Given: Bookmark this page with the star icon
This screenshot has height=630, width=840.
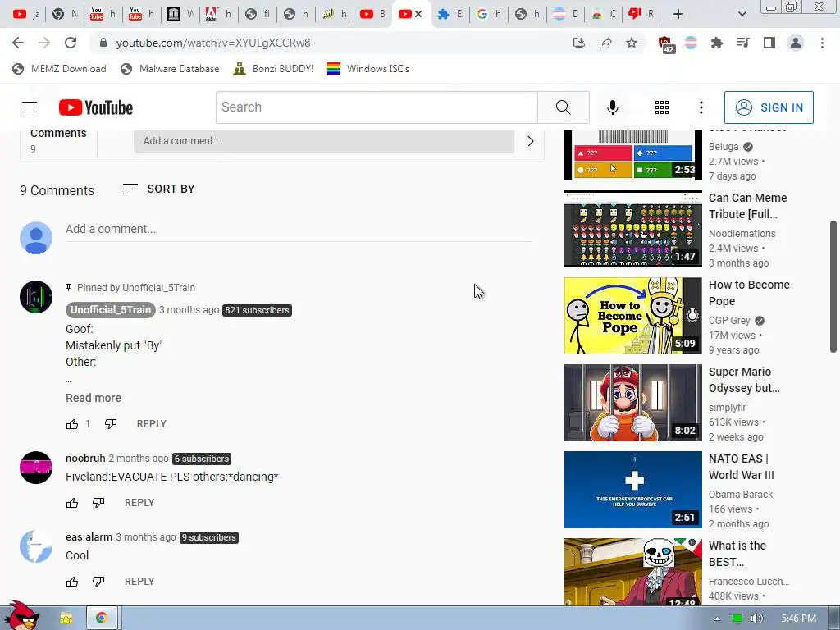Looking at the screenshot, I should click(632, 43).
